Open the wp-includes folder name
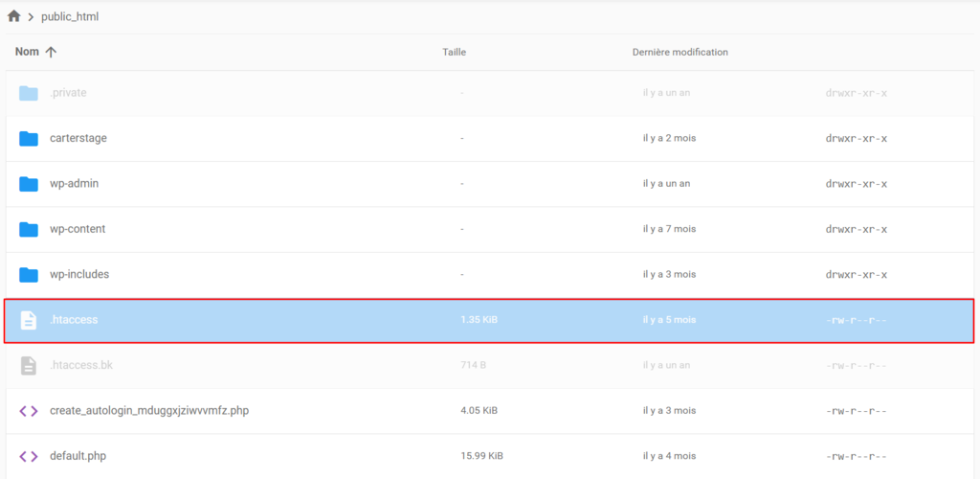 tap(79, 275)
